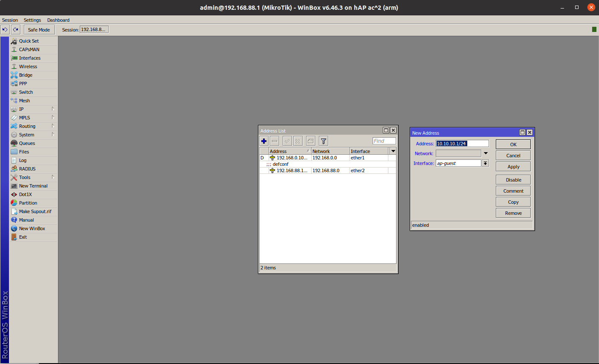Click the remove (minus) icon in Address List
Viewport: 599px width, 364px height.
point(275,141)
